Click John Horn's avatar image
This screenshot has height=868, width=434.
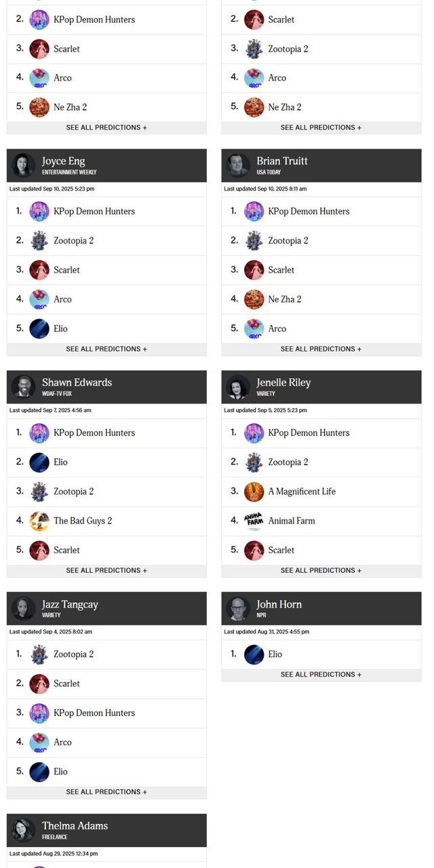click(238, 609)
